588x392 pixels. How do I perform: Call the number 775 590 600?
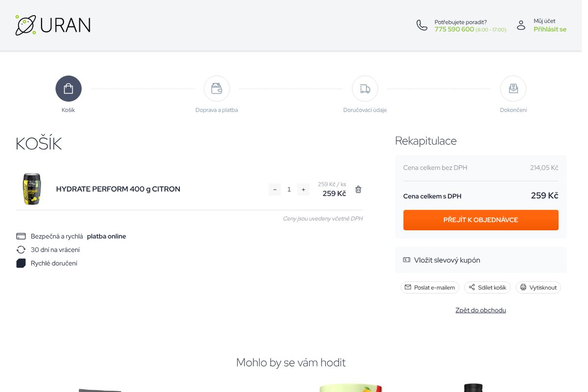tap(454, 29)
